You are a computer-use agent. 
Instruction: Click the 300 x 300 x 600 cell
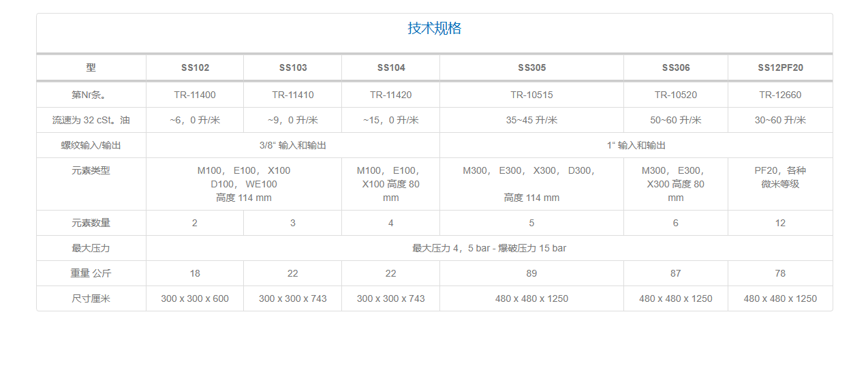tap(195, 298)
